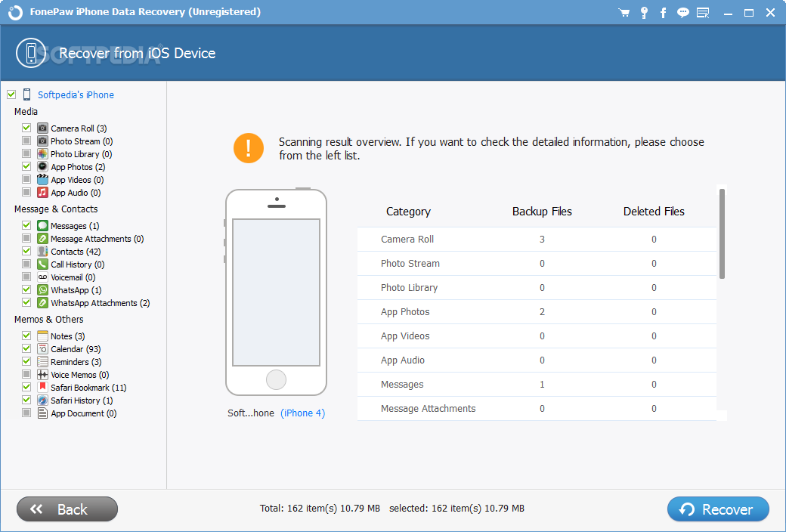Viewport: 786px width, 532px height.
Task: Uncheck the WhatsApp checkbox
Action: pyautogui.click(x=26, y=289)
